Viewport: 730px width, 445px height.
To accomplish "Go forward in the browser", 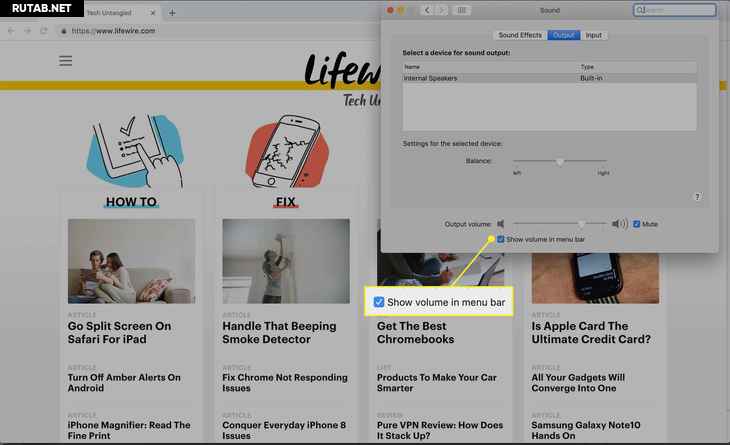I will coord(27,31).
